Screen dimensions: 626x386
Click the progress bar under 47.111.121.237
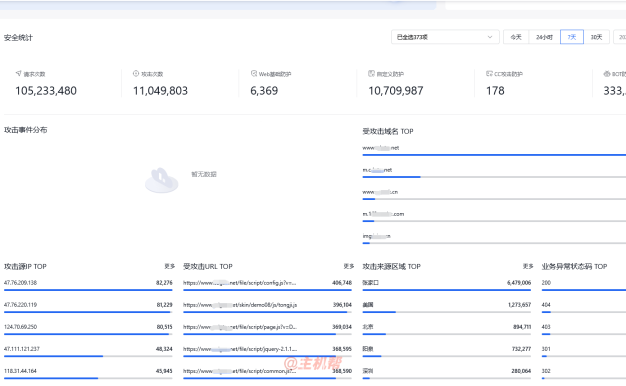(x=88, y=356)
